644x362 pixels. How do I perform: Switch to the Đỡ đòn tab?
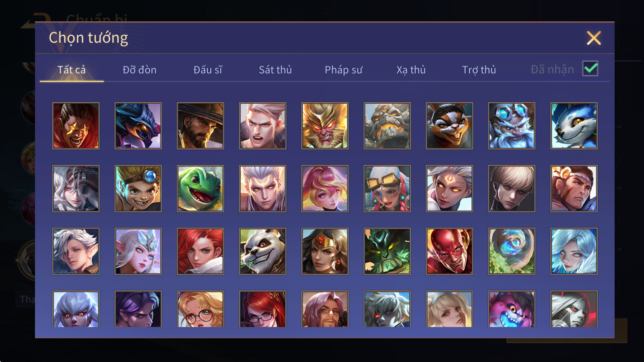139,70
